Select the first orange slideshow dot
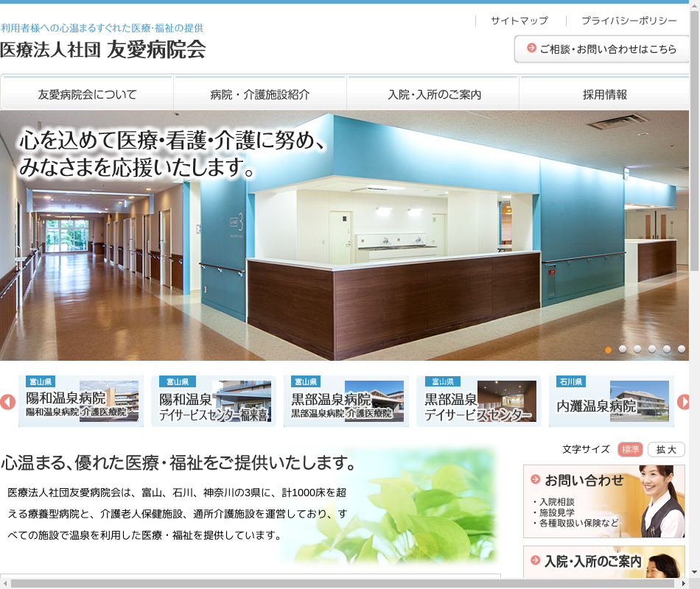This screenshot has width=700, height=589. [608, 350]
